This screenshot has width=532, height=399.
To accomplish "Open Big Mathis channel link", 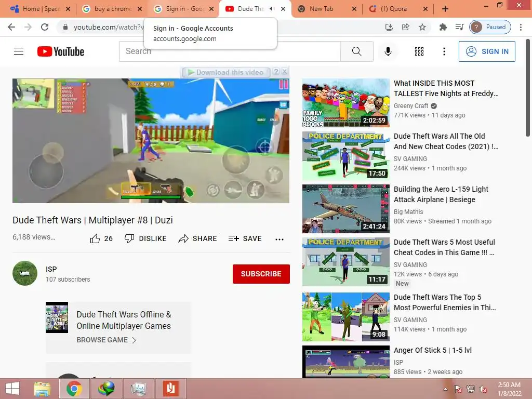I will coord(408,212).
